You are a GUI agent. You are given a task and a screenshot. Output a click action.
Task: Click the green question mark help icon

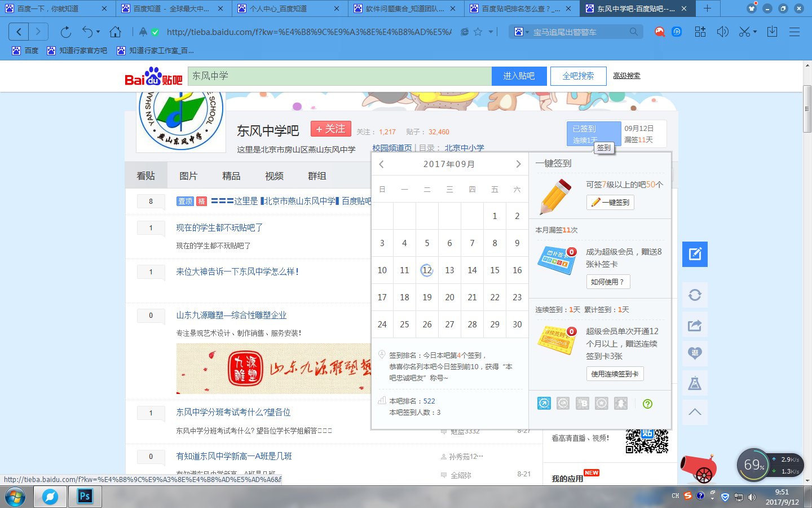click(x=647, y=403)
